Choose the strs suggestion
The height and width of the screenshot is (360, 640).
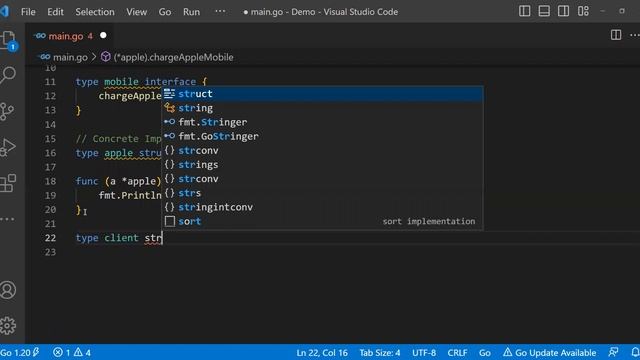click(322, 193)
